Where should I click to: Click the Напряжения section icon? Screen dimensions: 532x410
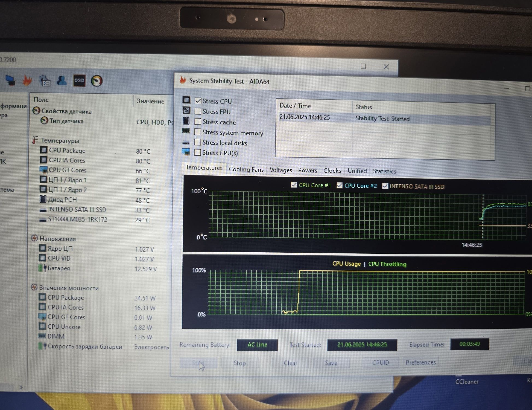(x=34, y=238)
